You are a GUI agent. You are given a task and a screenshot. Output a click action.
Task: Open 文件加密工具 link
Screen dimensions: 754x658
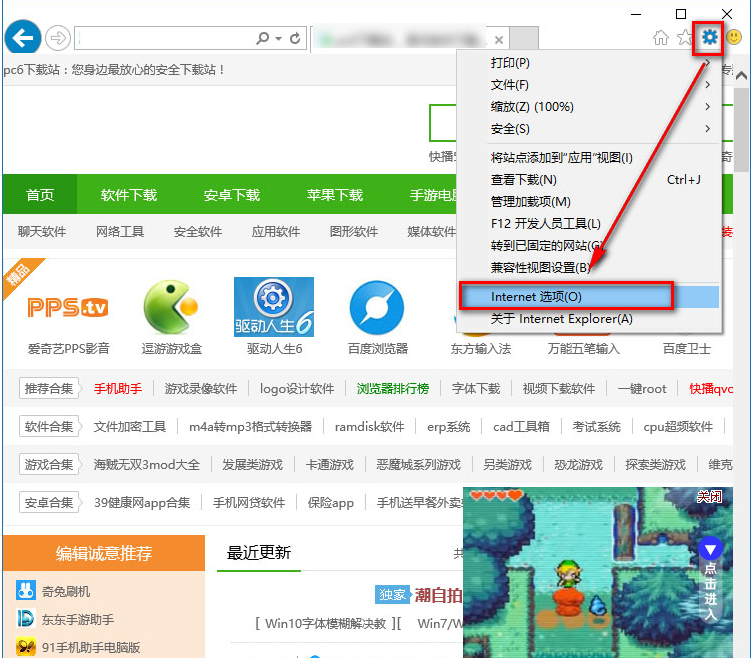[x=130, y=427]
